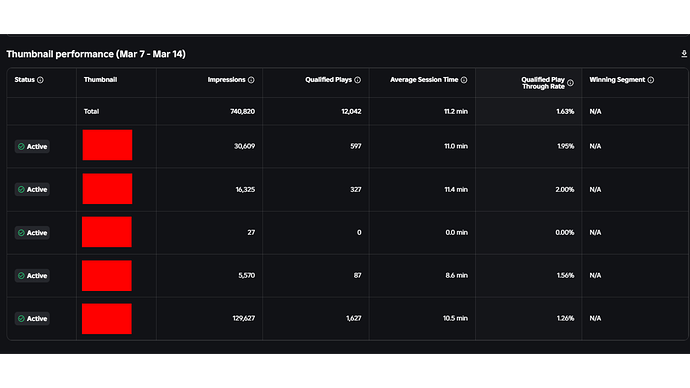Click the download icon for Thumbnail performance
The width and height of the screenshot is (690, 388).
(684, 54)
